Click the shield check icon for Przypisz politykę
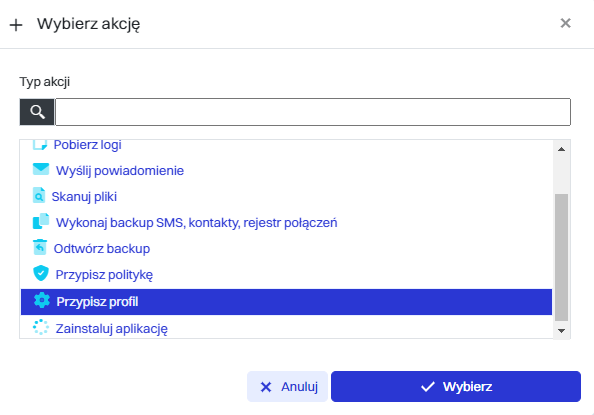 pos(41,273)
